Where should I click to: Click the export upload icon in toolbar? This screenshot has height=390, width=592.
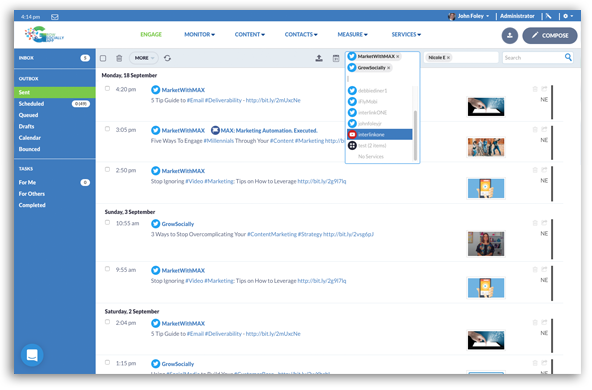(x=319, y=58)
